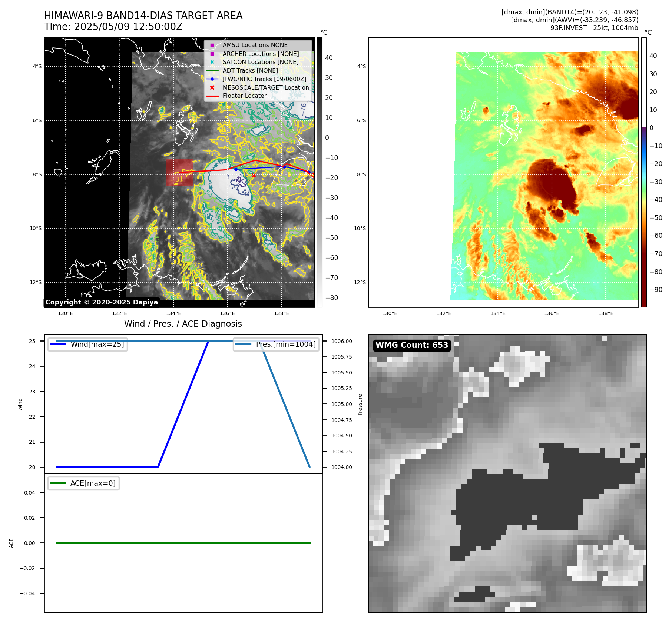
Task: Select the legend entry 'SATCON Locations [NONE]'
Action: pos(261,62)
